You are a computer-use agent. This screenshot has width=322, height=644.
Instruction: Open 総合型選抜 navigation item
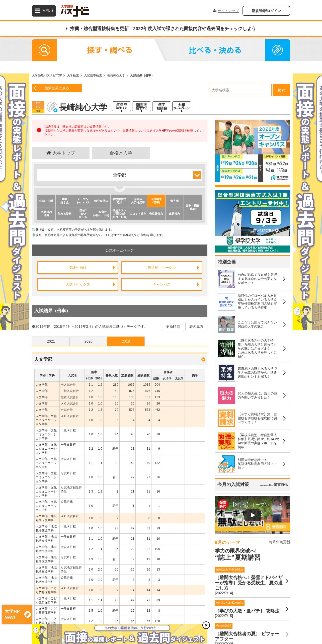(101, 201)
